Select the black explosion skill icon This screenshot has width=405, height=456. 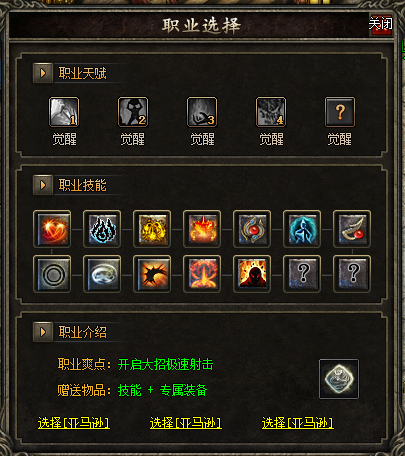152,274
